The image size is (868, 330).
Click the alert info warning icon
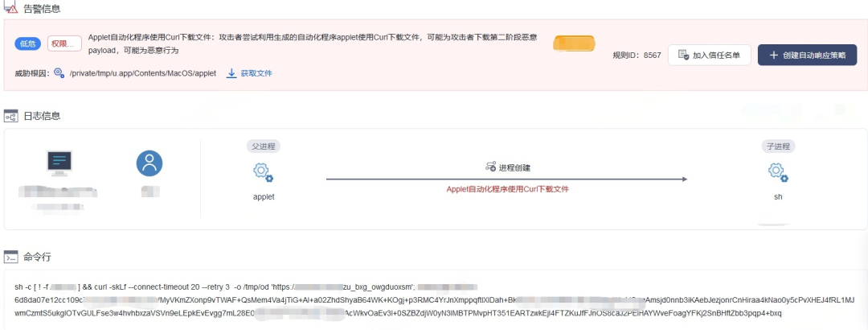[10, 8]
